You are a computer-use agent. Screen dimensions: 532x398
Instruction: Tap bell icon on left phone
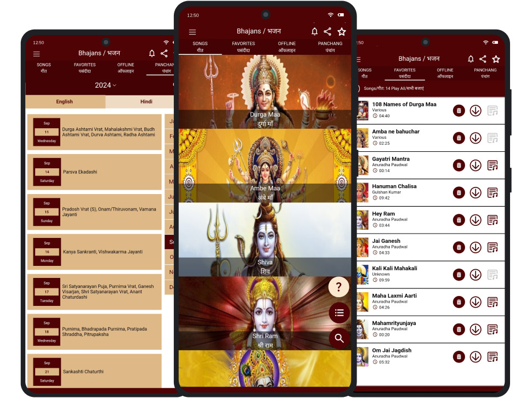tap(152, 53)
